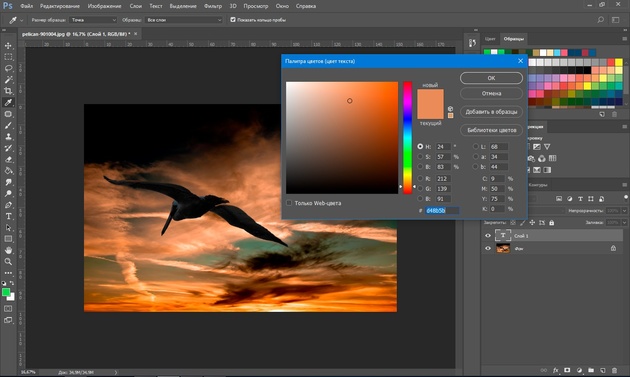Open the sample size Точка dropdown
Image resolution: width=630 pixels, height=377 pixels.
[93, 20]
